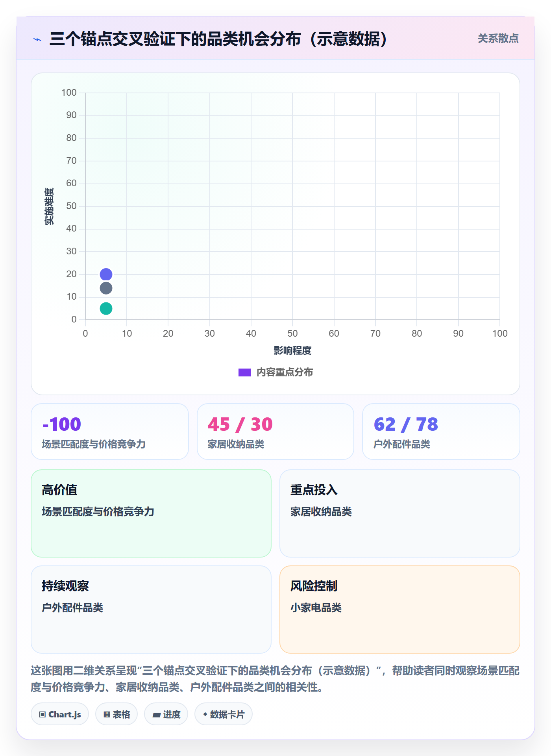This screenshot has height=756, width=551.
Task: Click the 62 / 78 stat value
Action: 406,424
